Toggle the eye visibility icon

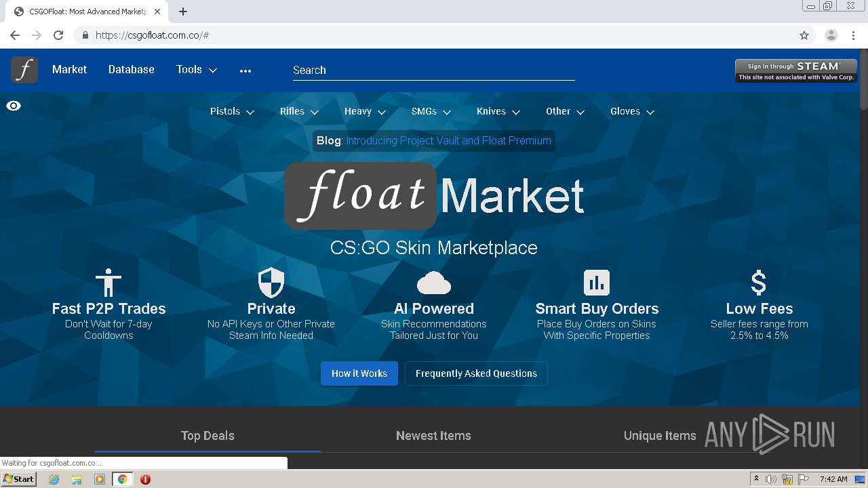pos(14,106)
